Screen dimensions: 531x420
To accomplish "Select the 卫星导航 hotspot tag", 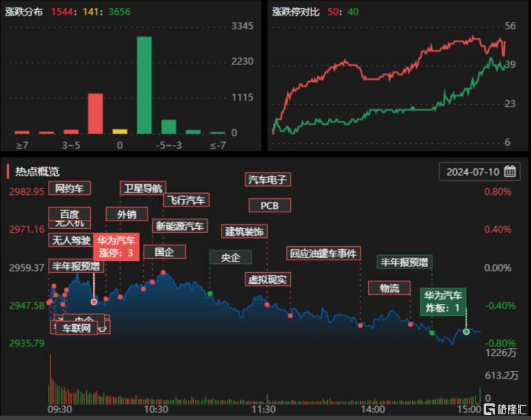I will tap(143, 189).
